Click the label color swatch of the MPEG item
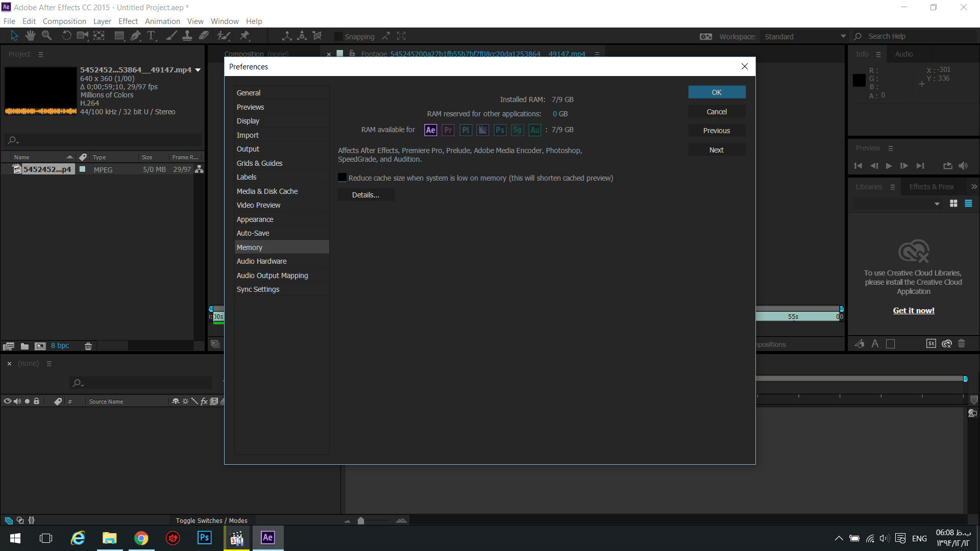The height and width of the screenshot is (551, 980). 82,169
